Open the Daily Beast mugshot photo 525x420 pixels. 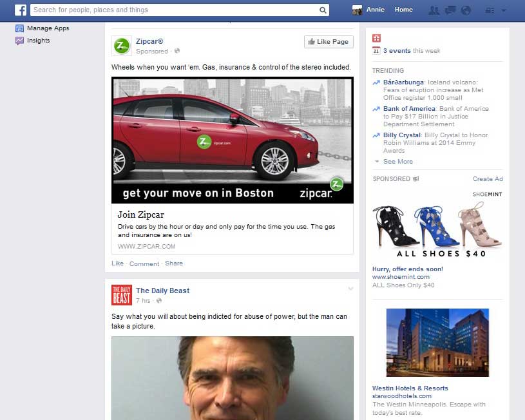click(233, 378)
